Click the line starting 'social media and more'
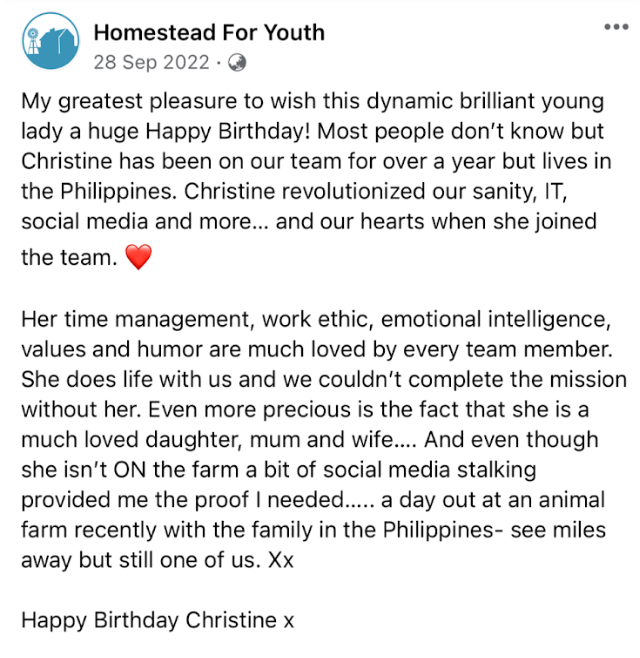 click(309, 222)
